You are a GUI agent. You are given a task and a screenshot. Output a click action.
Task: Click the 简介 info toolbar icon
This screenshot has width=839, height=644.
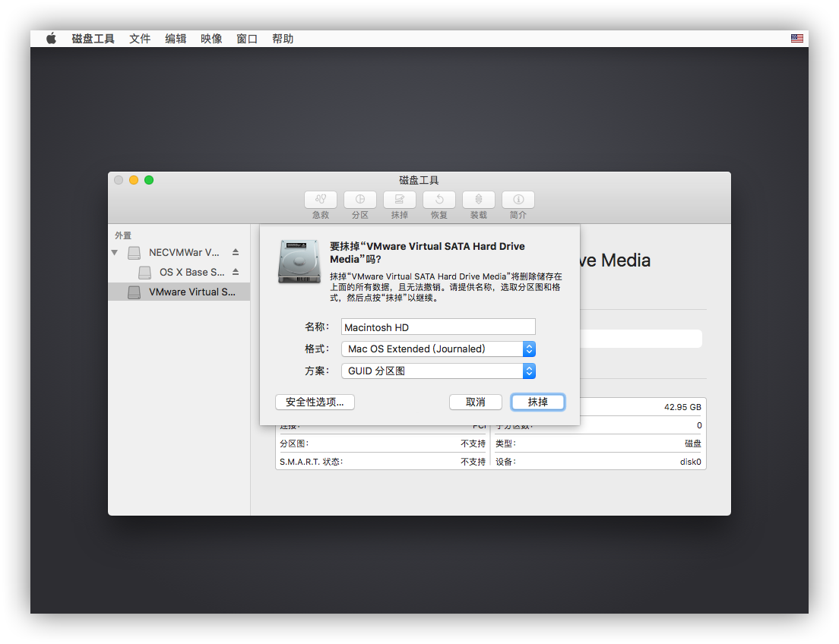(x=518, y=200)
